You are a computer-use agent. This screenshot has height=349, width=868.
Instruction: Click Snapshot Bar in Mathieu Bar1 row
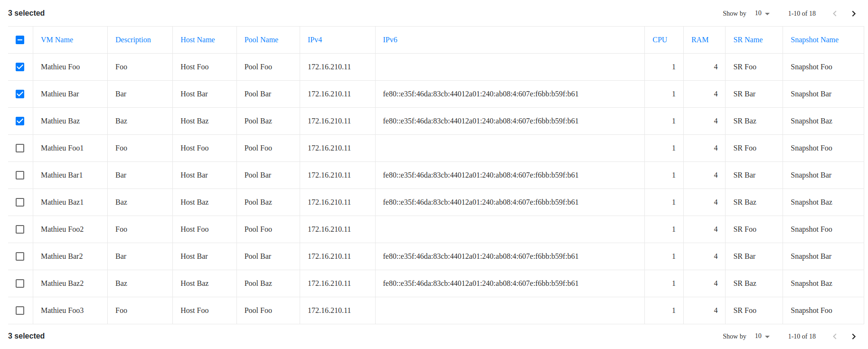(811, 175)
